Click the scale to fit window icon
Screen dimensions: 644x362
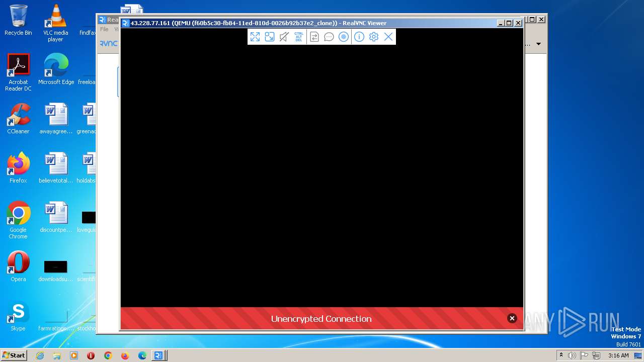pos(270,37)
